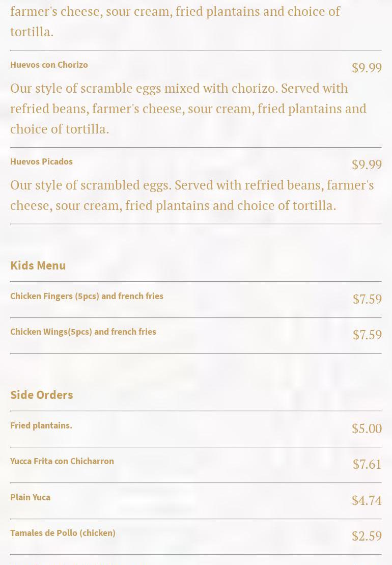Select the Huevos con Chorizo $9.99 price

pos(367,68)
